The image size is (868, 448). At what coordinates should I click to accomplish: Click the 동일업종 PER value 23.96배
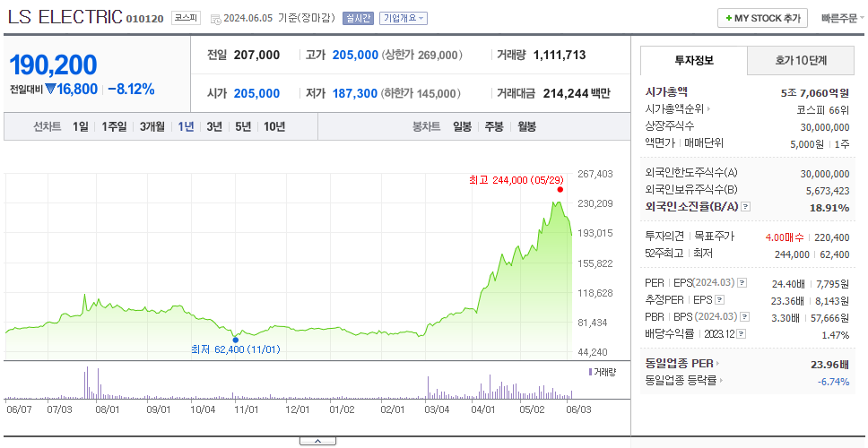coord(829,365)
